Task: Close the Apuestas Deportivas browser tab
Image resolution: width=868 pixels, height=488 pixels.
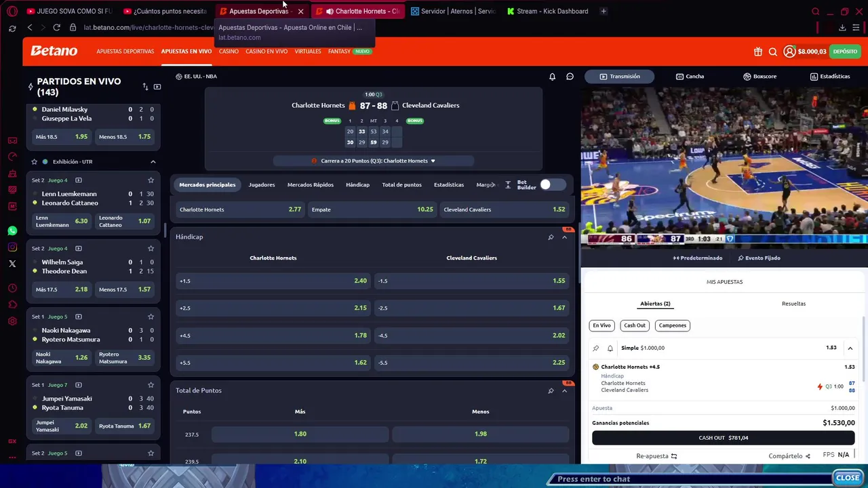Action: click(x=300, y=11)
